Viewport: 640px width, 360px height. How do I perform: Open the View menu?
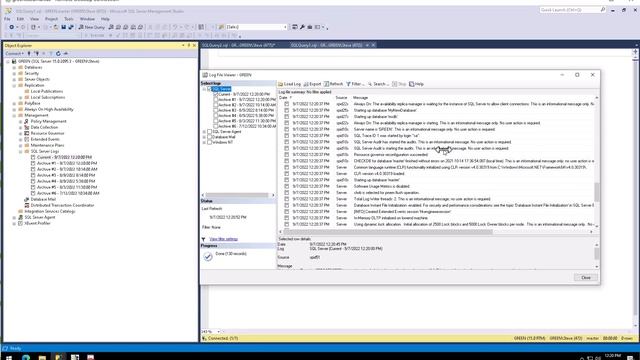(34, 19)
